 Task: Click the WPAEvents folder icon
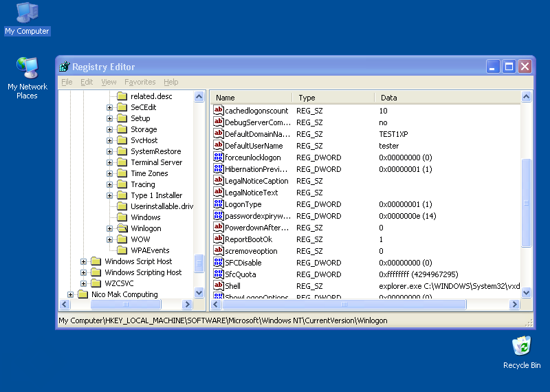click(x=122, y=250)
